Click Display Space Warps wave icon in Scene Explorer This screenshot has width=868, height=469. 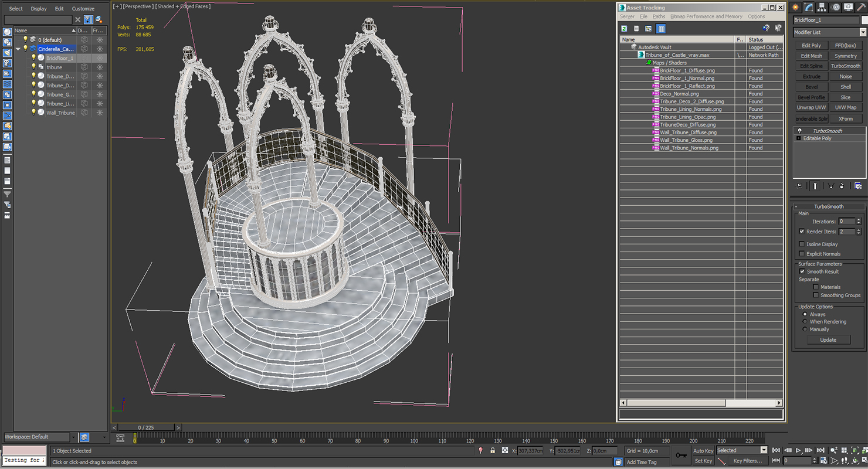click(7, 84)
